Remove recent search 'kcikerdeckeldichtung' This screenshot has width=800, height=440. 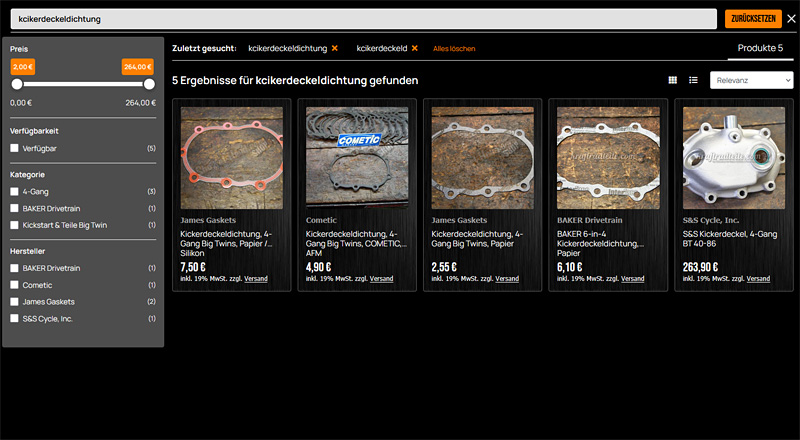click(x=335, y=48)
